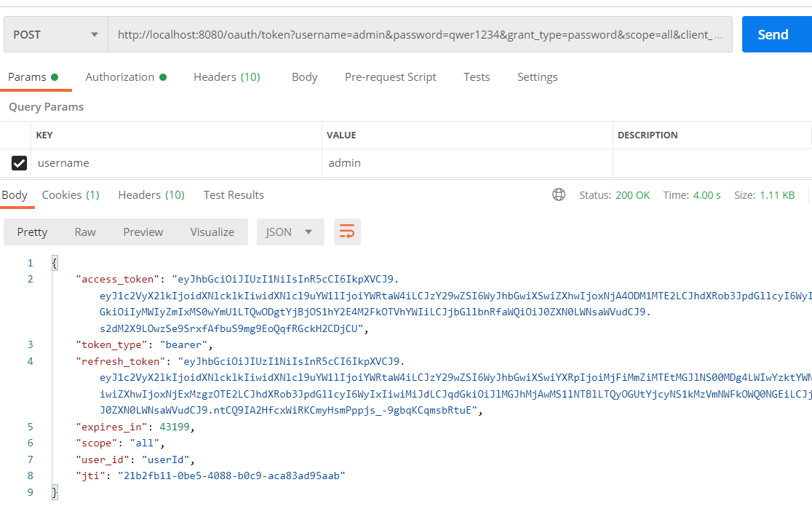Select the Visualize view mode
Image resolution: width=812 pixels, height=517 pixels.
212,232
